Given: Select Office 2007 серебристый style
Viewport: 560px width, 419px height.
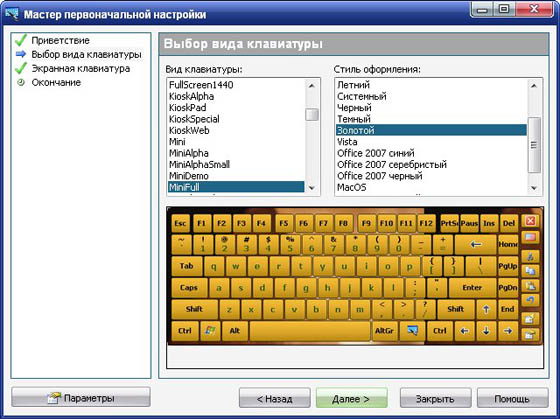Looking at the screenshot, I should [x=431, y=164].
